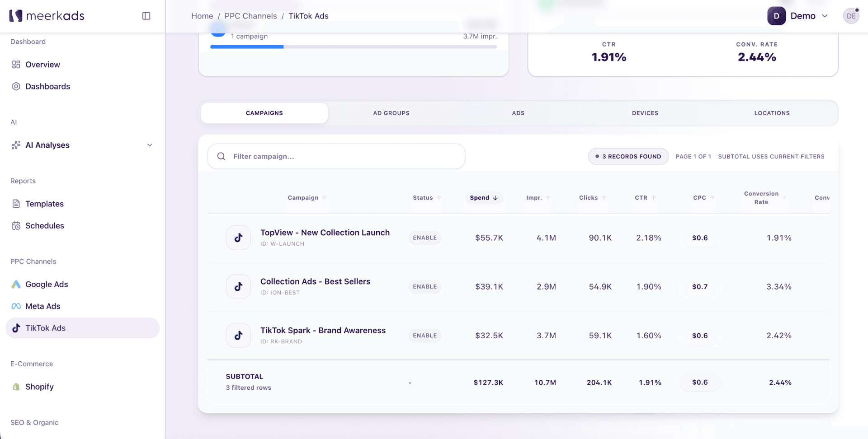Image resolution: width=868 pixels, height=439 pixels.
Task: Click $39.1K spend of Collection Ads
Action: pos(489,286)
